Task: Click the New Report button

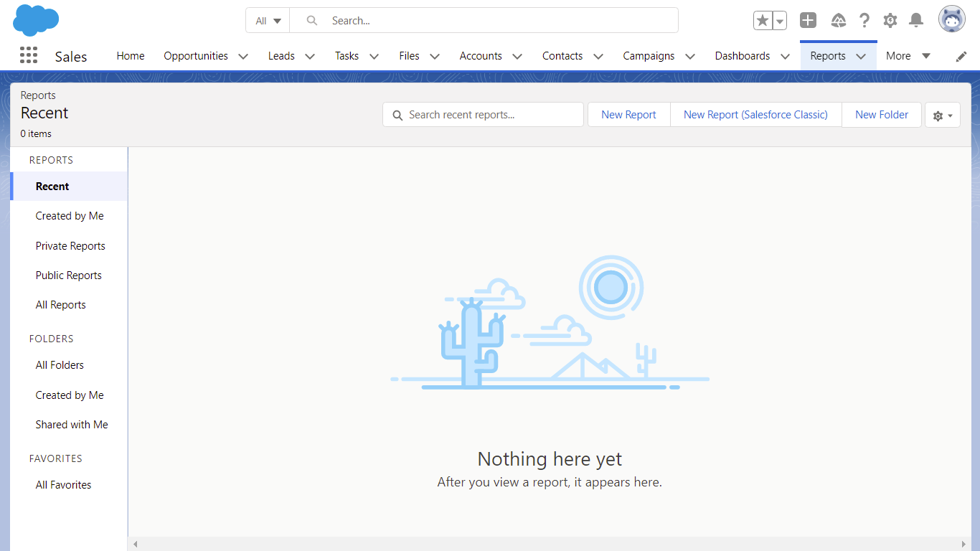Action: pos(629,115)
